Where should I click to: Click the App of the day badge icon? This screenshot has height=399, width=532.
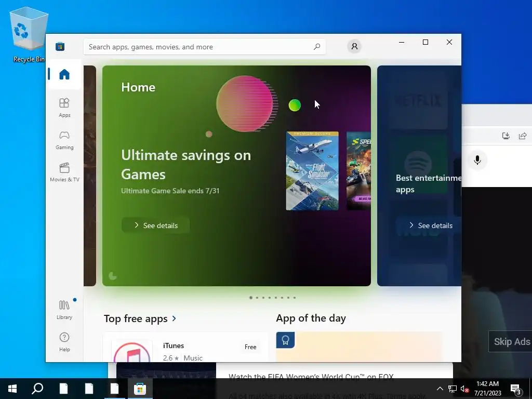pos(285,340)
